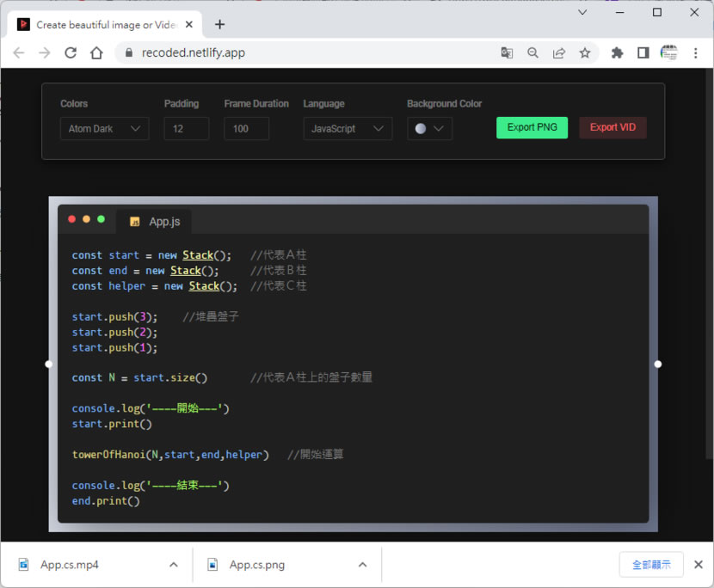Click the translate page icon in address bar
Image resolution: width=714 pixels, height=588 pixels.
[x=507, y=52]
